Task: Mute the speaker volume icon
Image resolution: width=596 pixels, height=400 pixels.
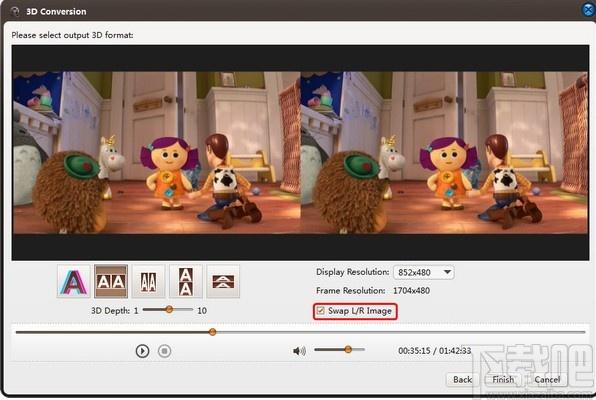Action: [299, 351]
